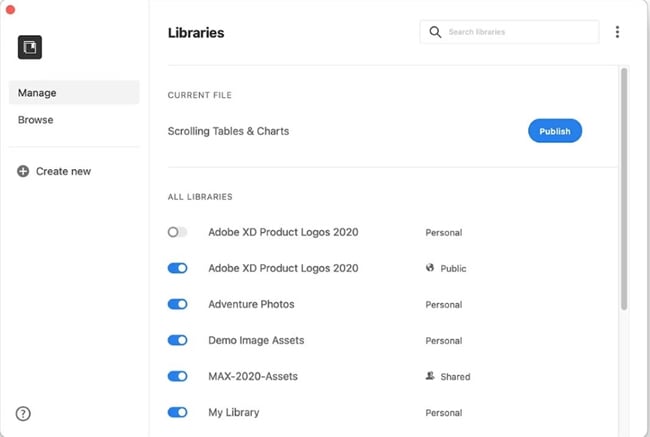Select the Scrolling Tables & Charts file name
The image size is (650, 437).
(x=228, y=131)
